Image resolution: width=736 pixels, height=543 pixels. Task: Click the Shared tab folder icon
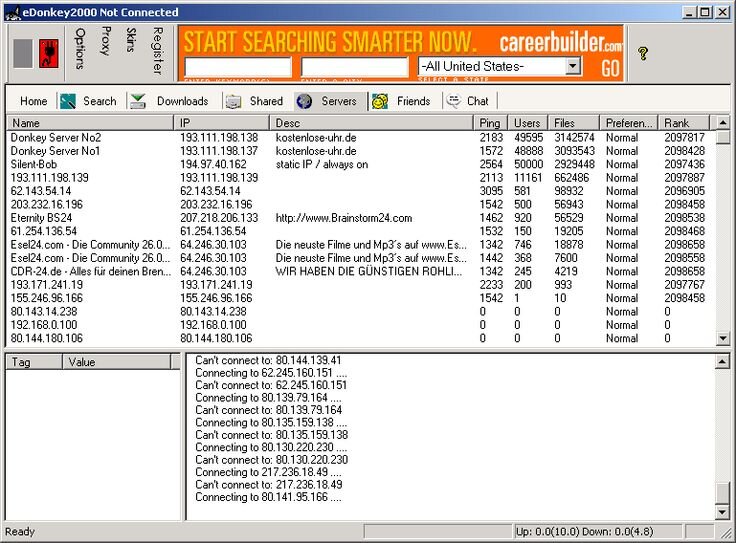(233, 101)
